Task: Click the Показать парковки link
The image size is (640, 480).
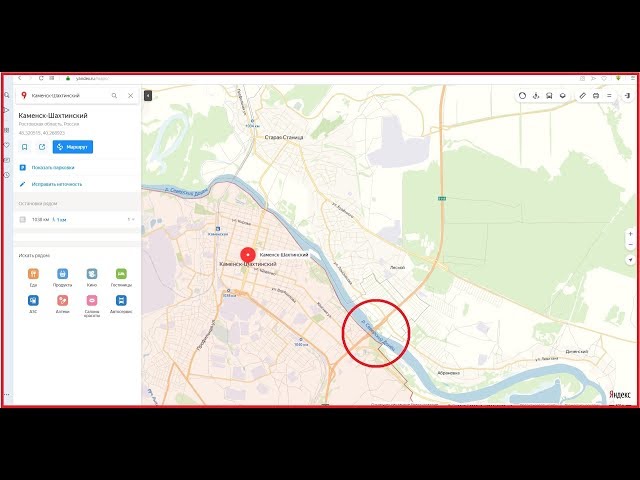Action: coord(53,168)
